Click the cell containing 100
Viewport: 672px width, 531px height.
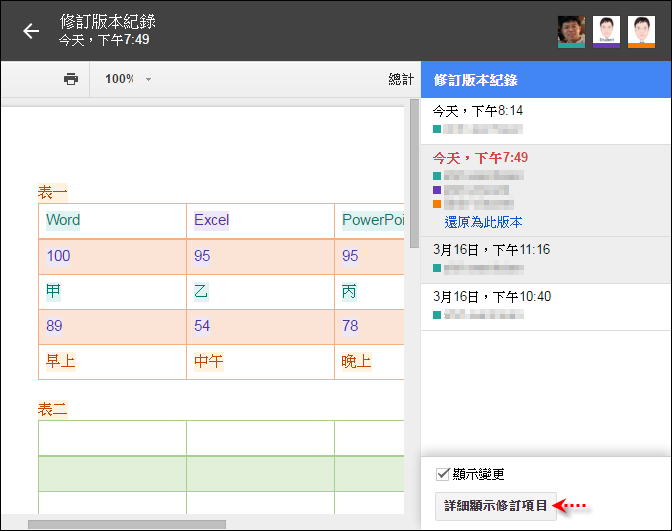(x=112, y=257)
